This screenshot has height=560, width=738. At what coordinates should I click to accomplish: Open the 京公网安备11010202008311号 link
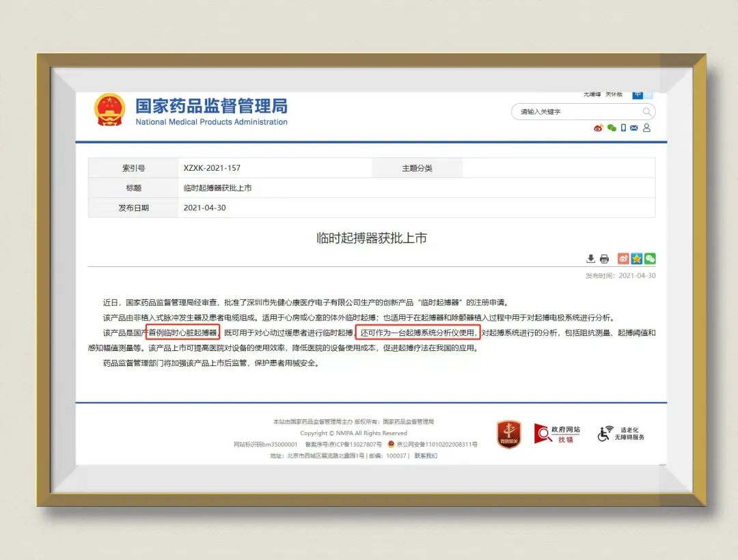437,445
